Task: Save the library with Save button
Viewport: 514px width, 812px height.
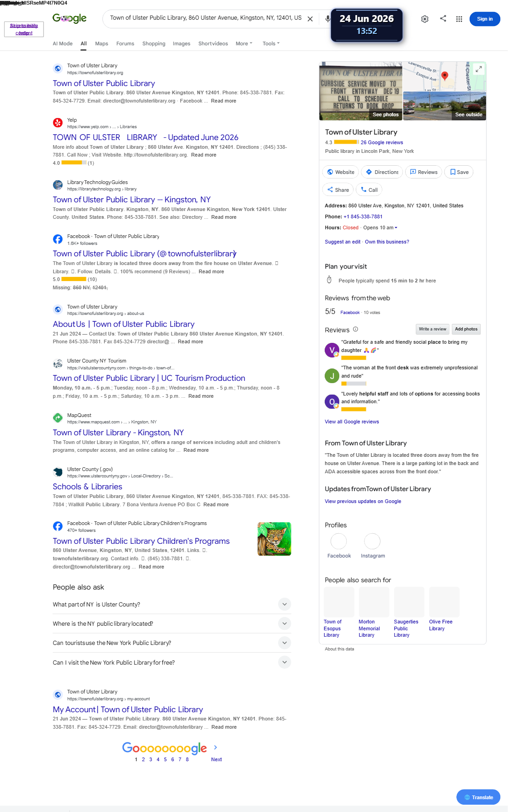Action: [x=459, y=172]
